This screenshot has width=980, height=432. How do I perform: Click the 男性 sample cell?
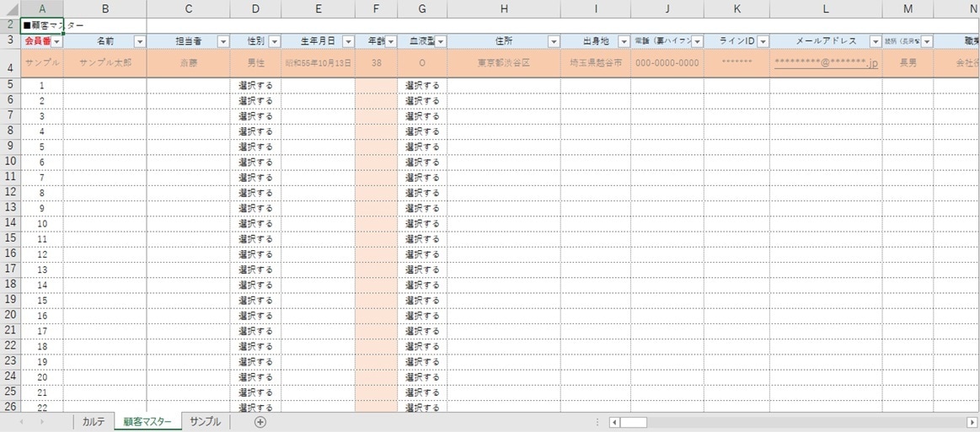255,63
